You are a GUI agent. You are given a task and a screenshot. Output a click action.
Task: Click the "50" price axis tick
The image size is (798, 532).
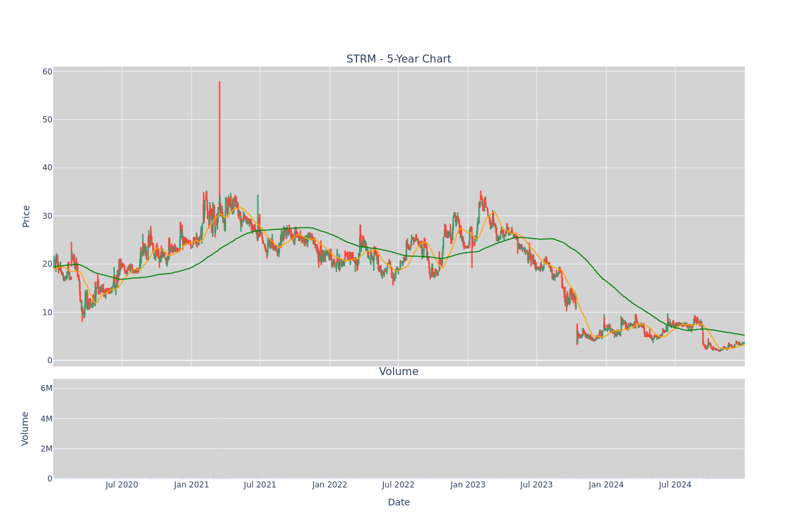click(47, 120)
